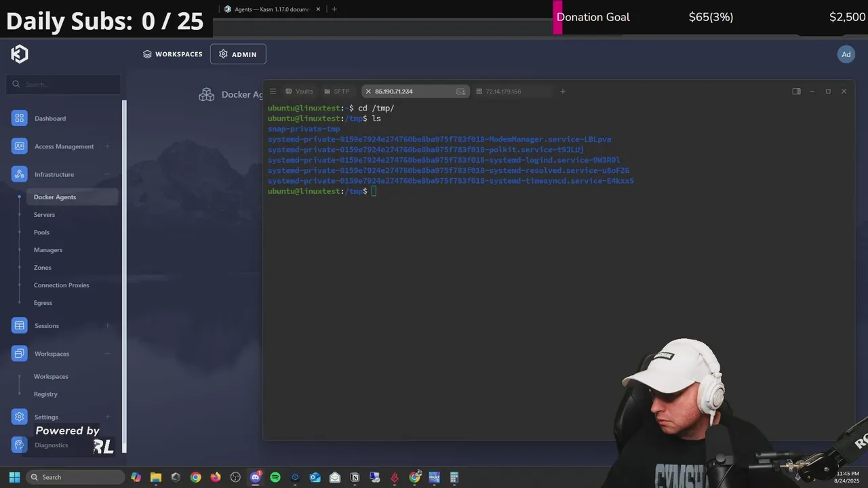
Task: Click the polkit.service directory line
Action: tap(426, 150)
